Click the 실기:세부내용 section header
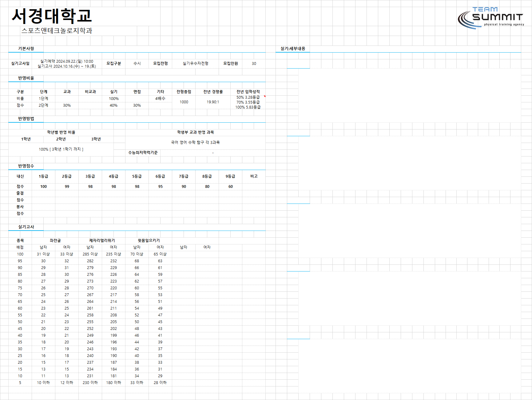Screen dimensions: 532x400 293,49
